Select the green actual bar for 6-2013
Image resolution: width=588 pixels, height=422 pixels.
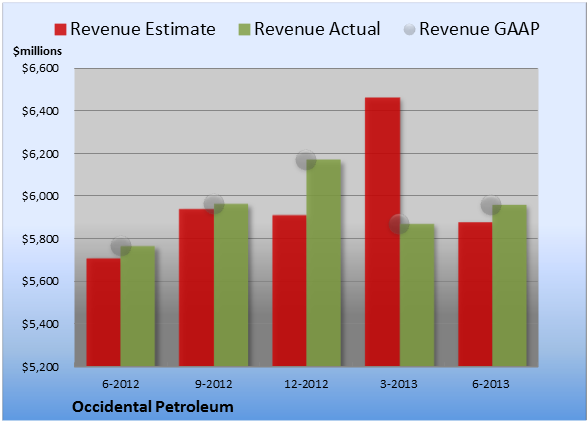tap(509, 285)
